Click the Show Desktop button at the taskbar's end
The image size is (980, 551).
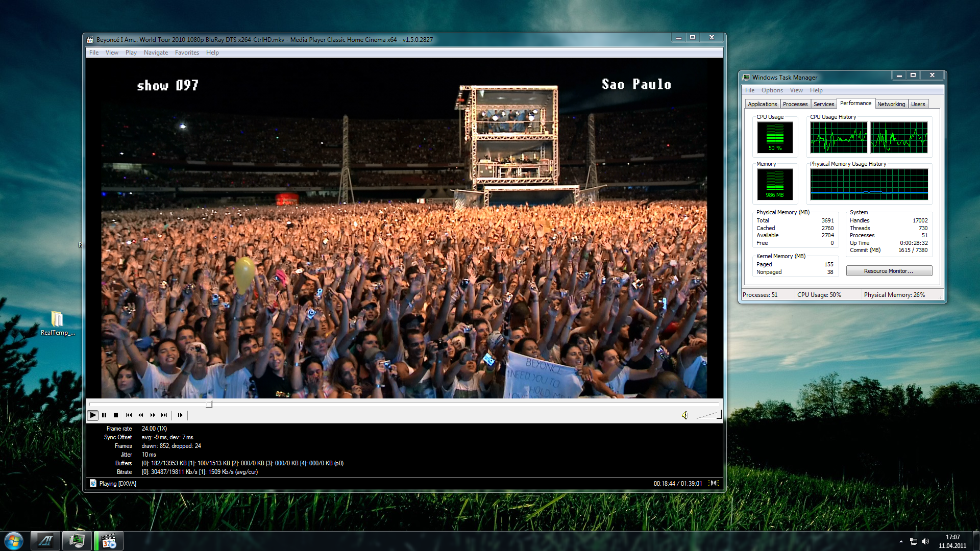click(975, 541)
